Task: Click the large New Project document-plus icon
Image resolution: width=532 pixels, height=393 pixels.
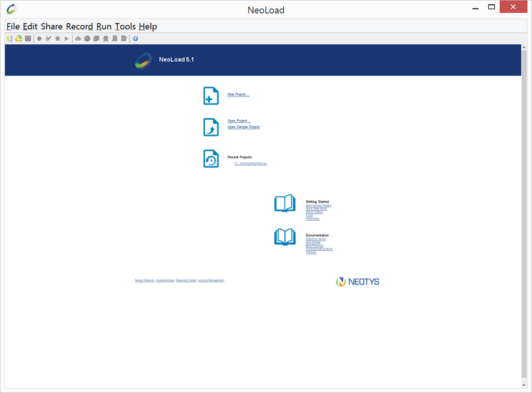Action: (211, 96)
